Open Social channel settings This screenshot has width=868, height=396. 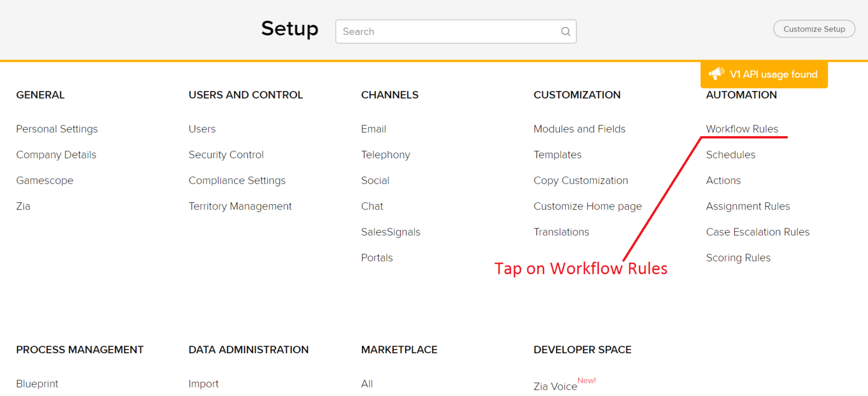click(375, 181)
